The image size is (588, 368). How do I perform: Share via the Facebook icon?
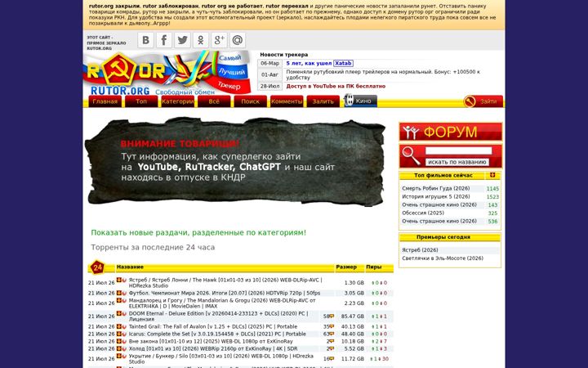[164, 40]
